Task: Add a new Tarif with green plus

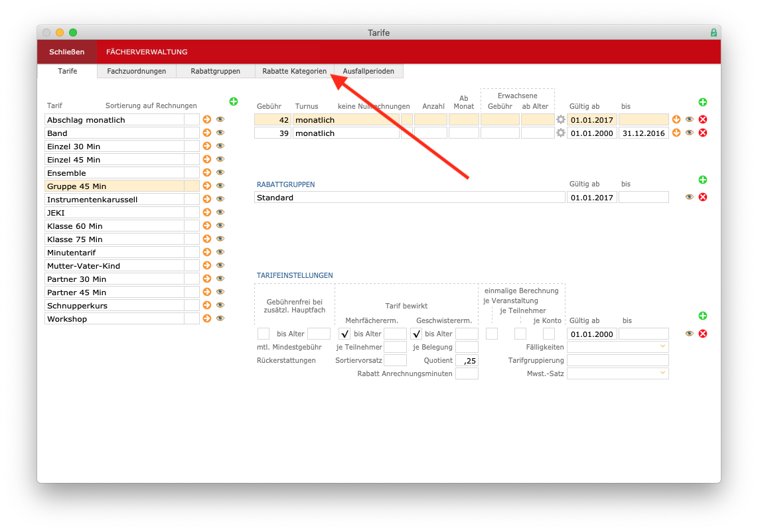Action: click(234, 101)
